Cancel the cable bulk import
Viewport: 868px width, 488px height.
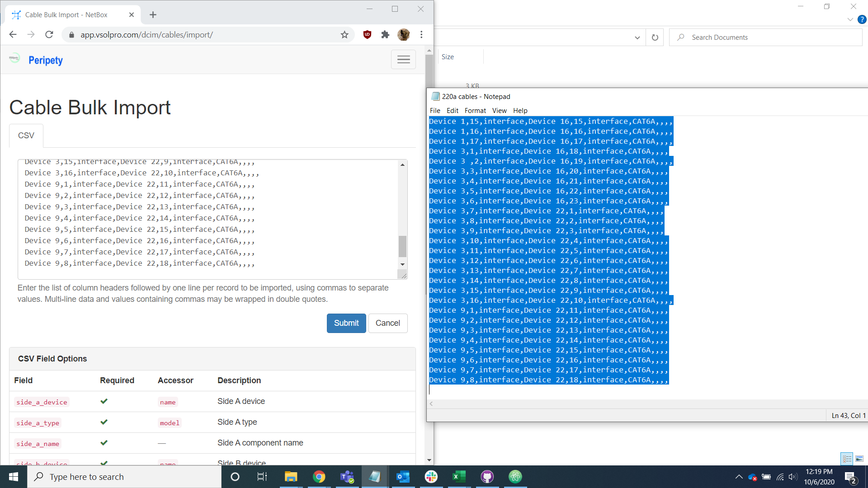click(388, 323)
